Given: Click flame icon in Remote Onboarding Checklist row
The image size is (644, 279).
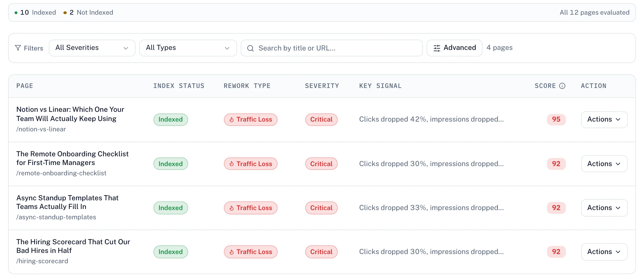Looking at the screenshot, I should point(232,164).
